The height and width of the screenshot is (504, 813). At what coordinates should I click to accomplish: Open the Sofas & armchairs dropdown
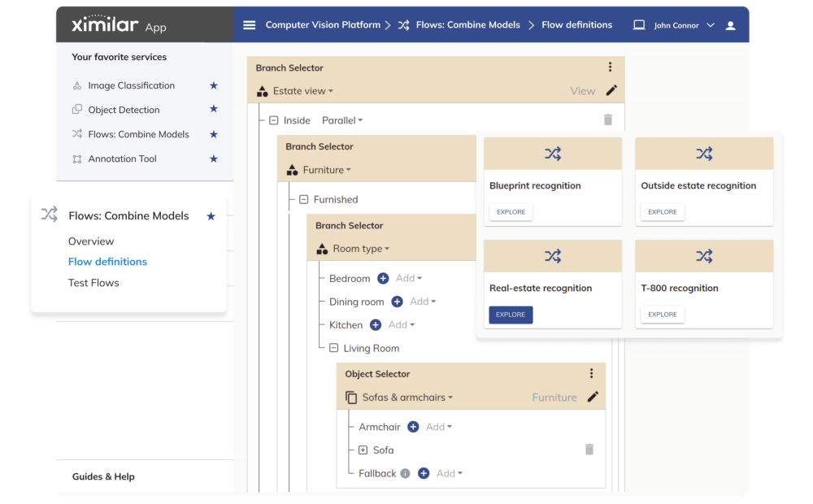pos(407,398)
